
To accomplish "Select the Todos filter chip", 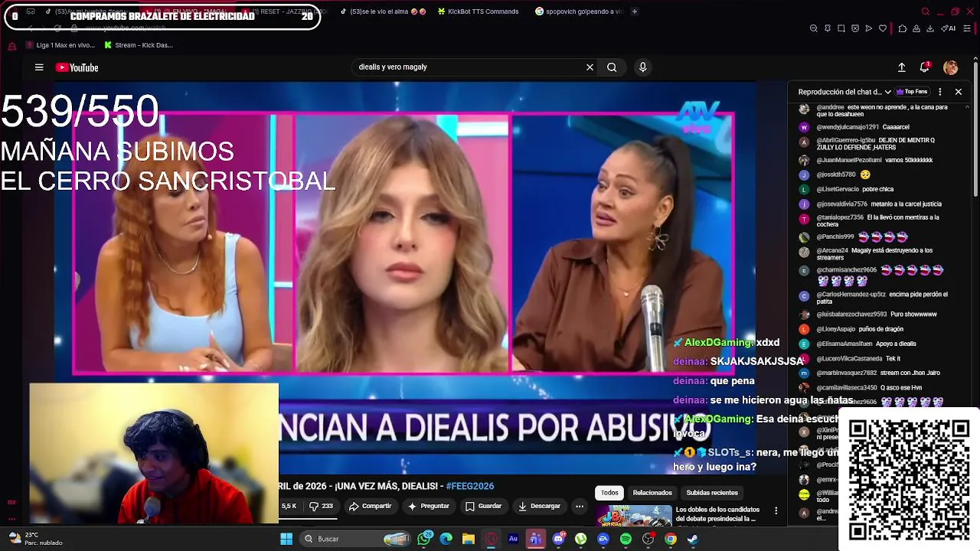I will [609, 493].
